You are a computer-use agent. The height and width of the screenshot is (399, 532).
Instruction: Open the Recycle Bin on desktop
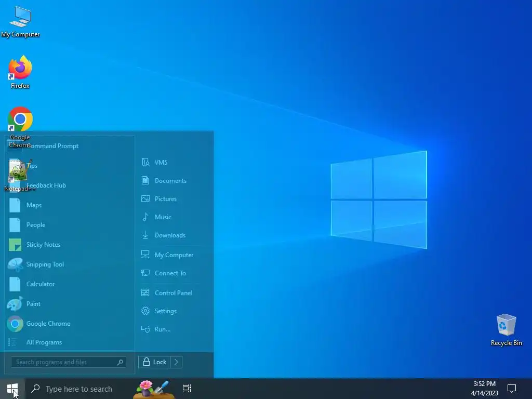[x=506, y=329]
